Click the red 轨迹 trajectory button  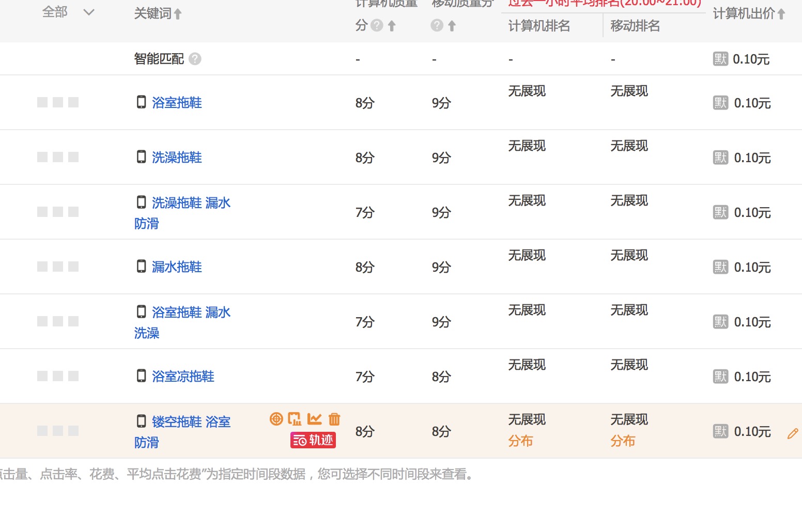coord(313,440)
